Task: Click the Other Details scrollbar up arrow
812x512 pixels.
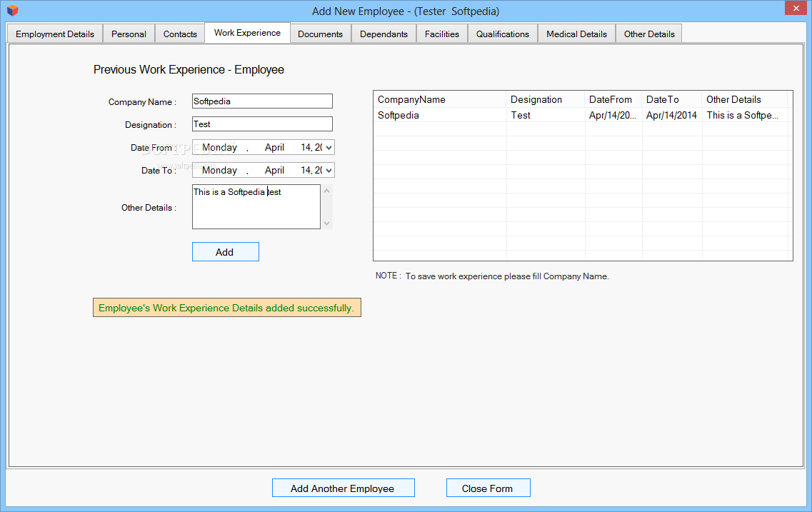Action: pos(327,191)
